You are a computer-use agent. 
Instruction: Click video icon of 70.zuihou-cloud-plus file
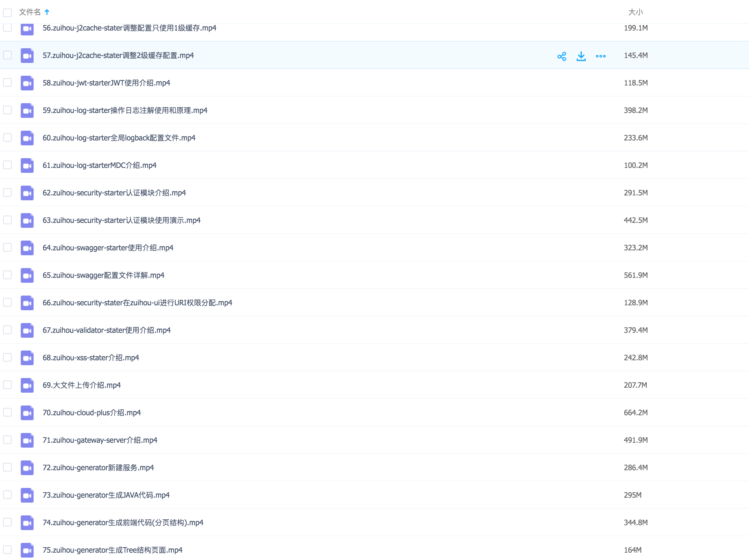pos(27,413)
